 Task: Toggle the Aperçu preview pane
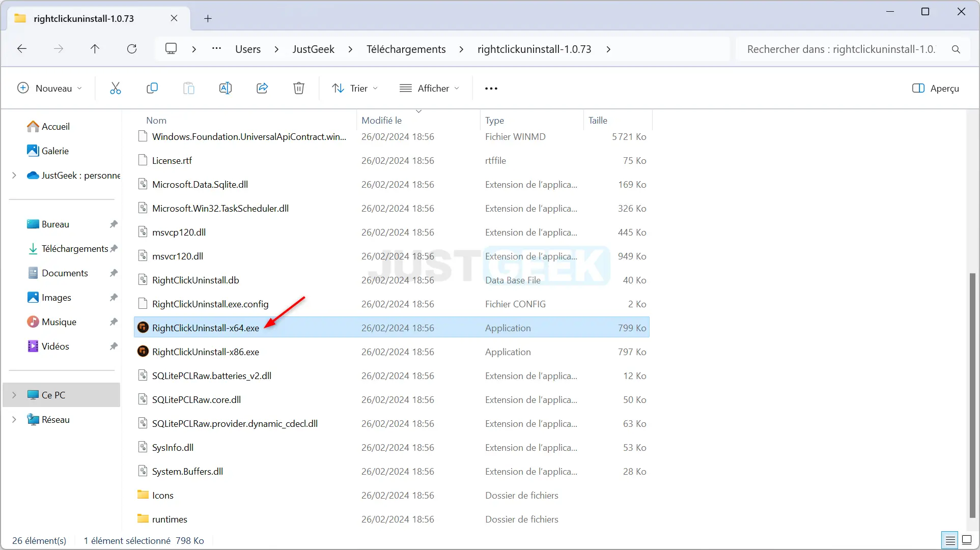point(936,88)
